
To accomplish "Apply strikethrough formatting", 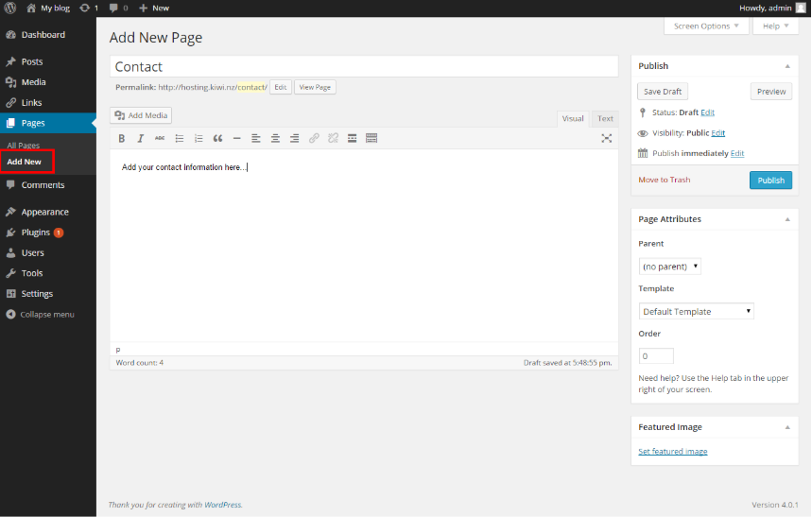I will click(x=160, y=138).
